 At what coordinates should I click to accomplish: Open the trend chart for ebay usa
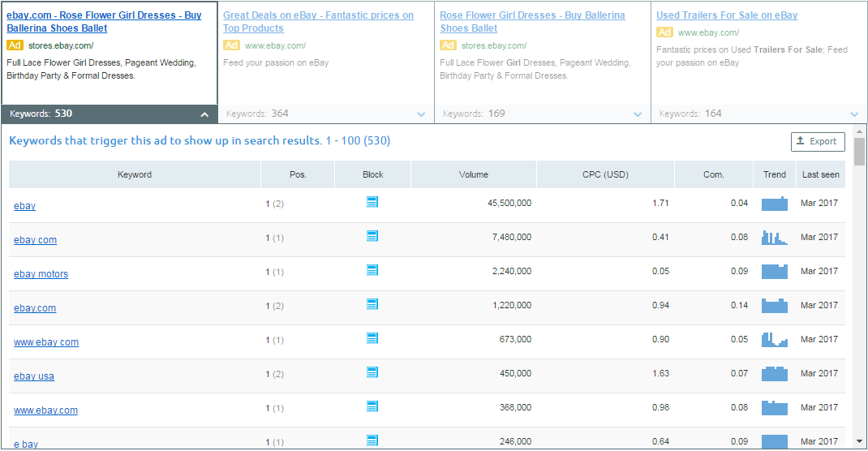[775, 374]
